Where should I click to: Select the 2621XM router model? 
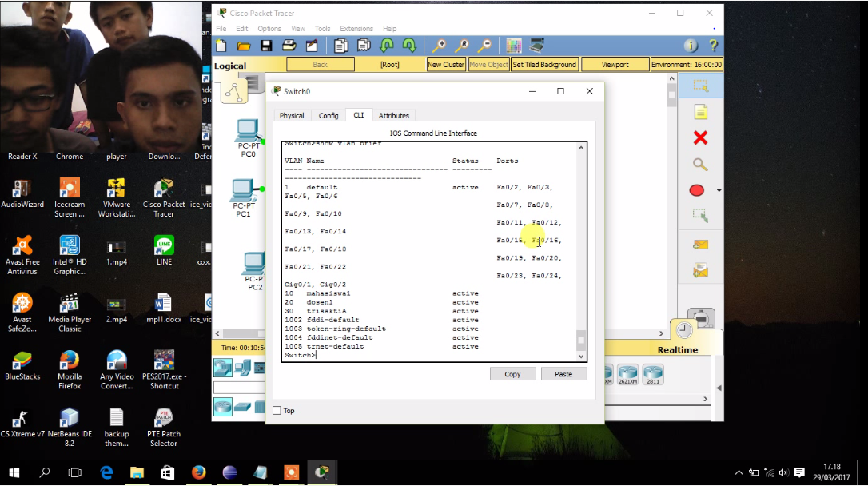pyautogui.click(x=627, y=374)
